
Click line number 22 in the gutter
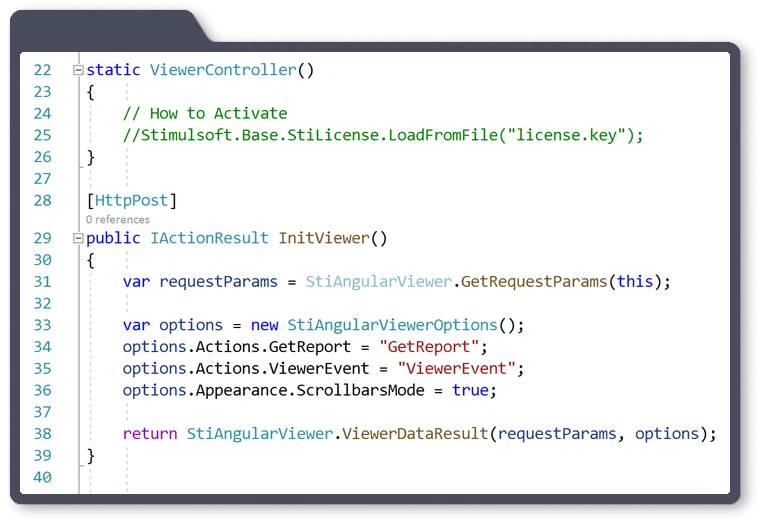tap(43, 70)
